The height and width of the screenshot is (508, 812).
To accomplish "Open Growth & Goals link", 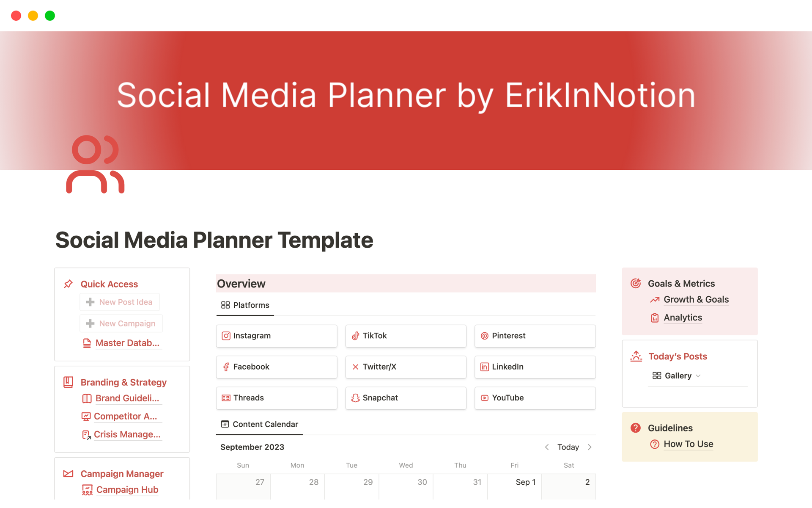I will coord(696,300).
